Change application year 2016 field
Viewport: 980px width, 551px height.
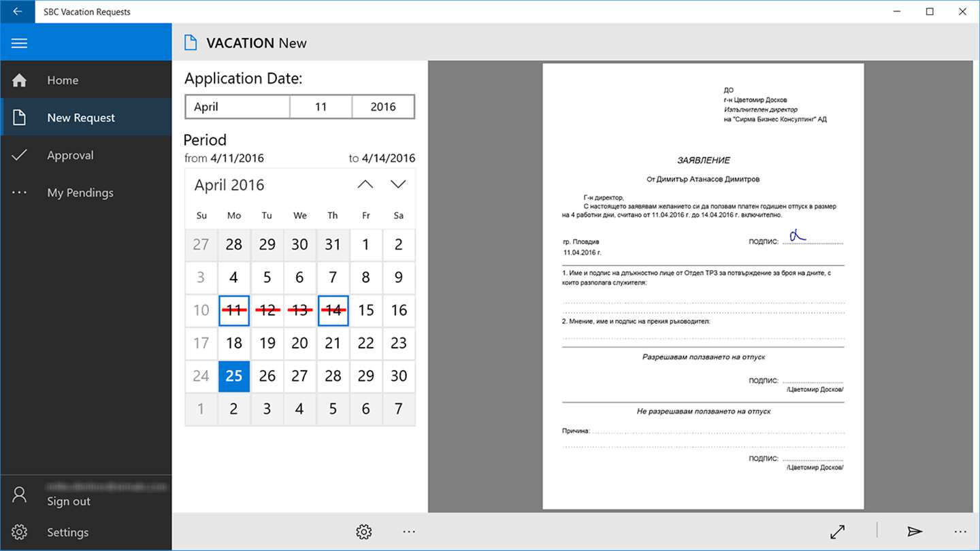(x=383, y=107)
